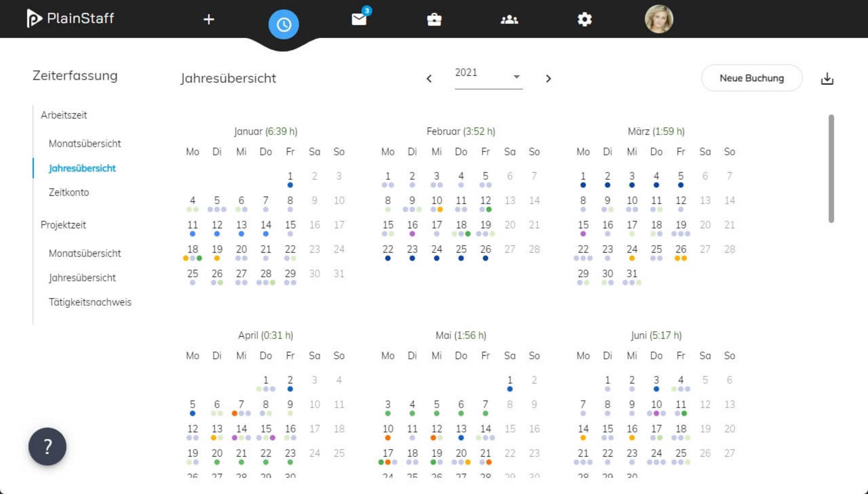Click the PlainStaff logo
This screenshot has height=494, width=868.
70,18
